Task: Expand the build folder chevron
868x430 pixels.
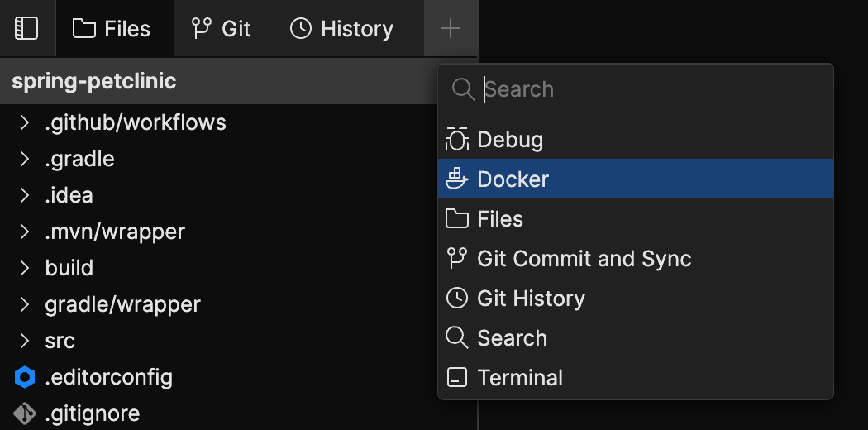Action: tap(25, 268)
